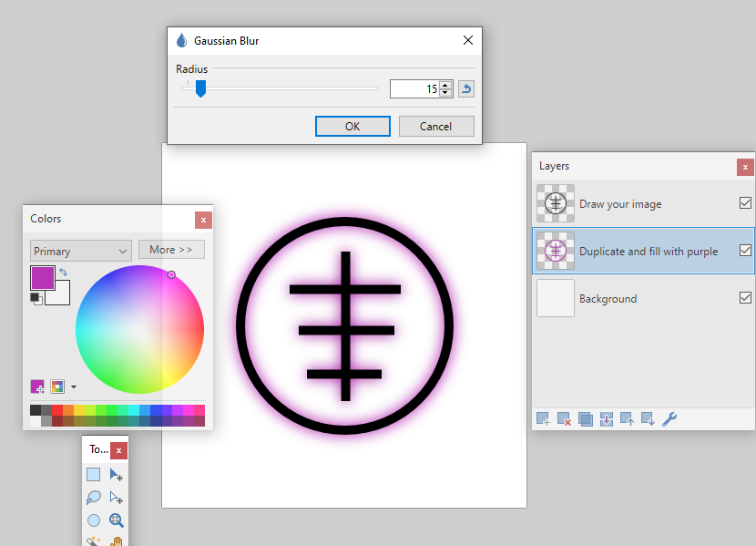Decrease Radius with the down spinner arrow
756x546 pixels.
(x=445, y=93)
